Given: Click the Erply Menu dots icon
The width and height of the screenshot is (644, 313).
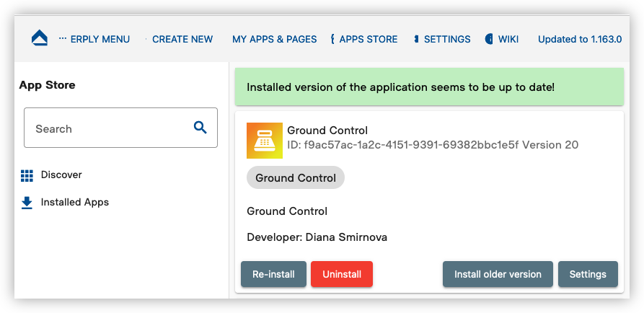Looking at the screenshot, I should click(x=63, y=38).
